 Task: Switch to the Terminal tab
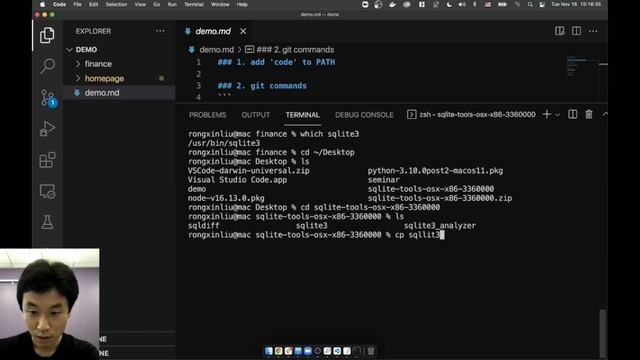point(302,115)
